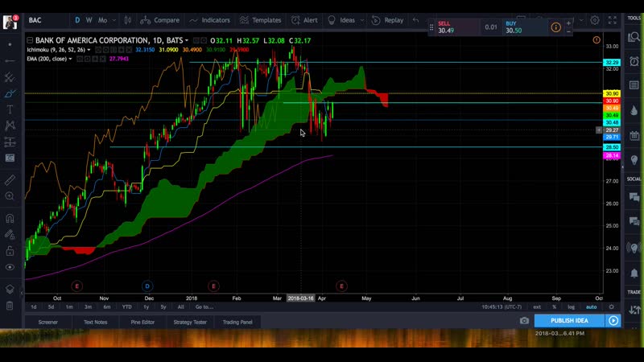Click the undo arrow in toolbar
Image resolution: width=644 pixels, height=362 pixels.
pyautogui.click(x=415, y=20)
